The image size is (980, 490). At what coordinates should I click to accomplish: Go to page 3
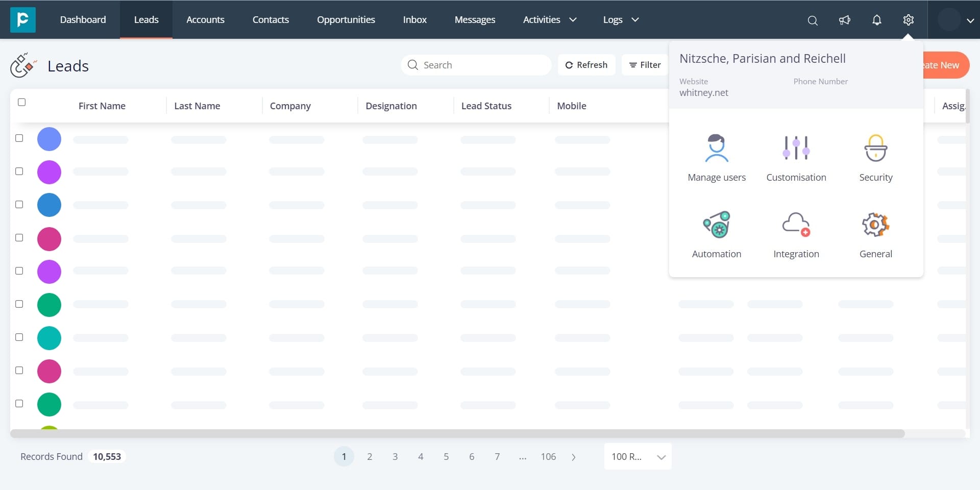click(x=395, y=456)
